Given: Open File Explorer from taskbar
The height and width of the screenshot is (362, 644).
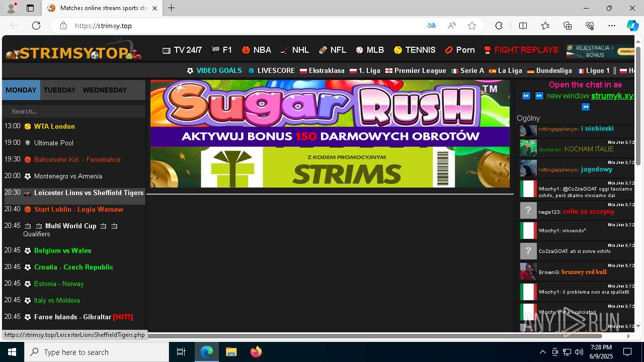Looking at the screenshot, I should click(231, 352).
